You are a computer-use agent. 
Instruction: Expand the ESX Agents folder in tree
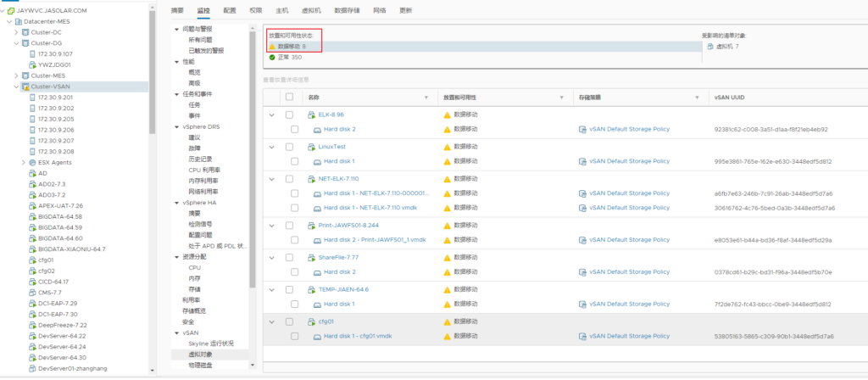click(x=23, y=162)
